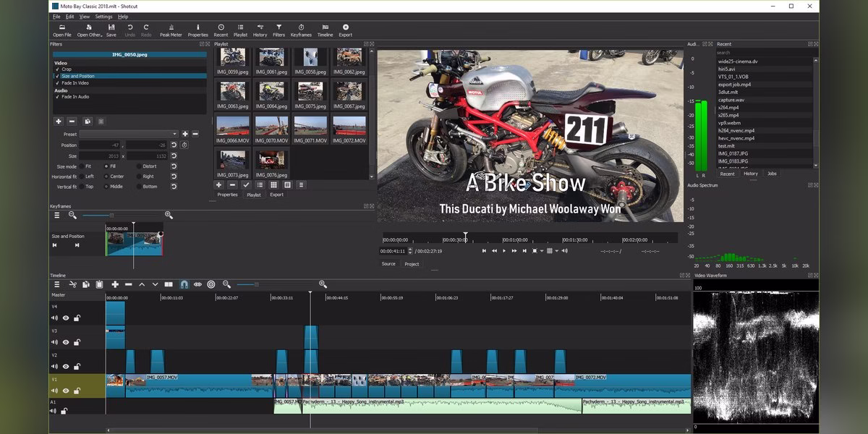Open the Keyframes panel from toolbar
This screenshot has height=434, width=868.
(301, 30)
